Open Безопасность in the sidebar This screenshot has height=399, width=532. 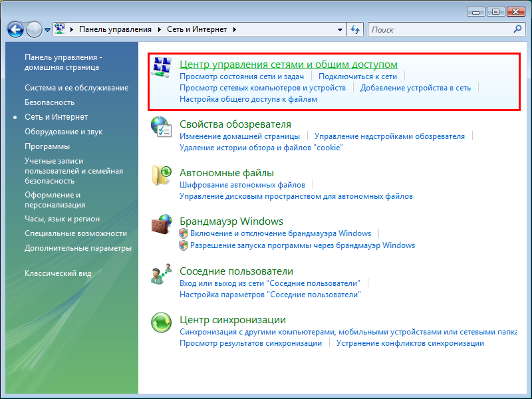click(x=49, y=102)
